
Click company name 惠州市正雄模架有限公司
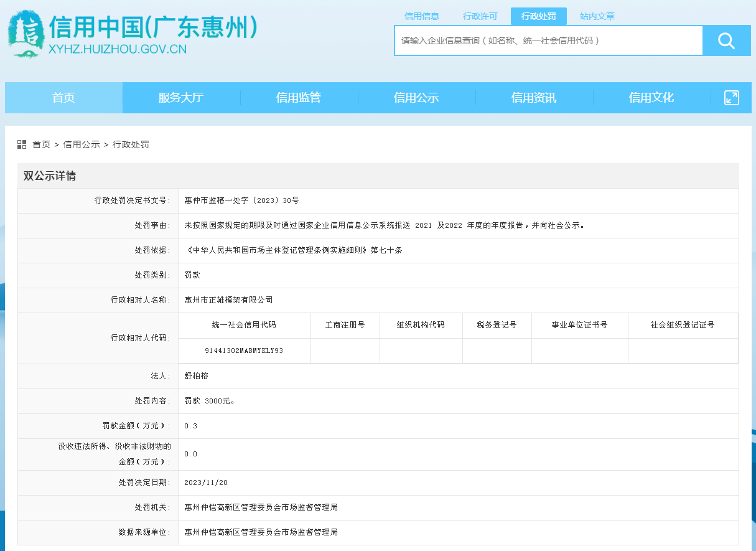tap(229, 300)
